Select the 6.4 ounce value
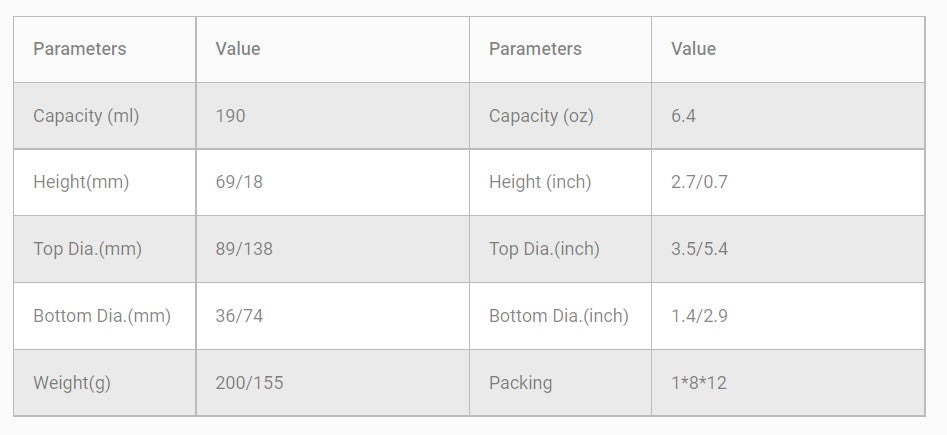The height and width of the screenshot is (435, 947). tap(683, 116)
